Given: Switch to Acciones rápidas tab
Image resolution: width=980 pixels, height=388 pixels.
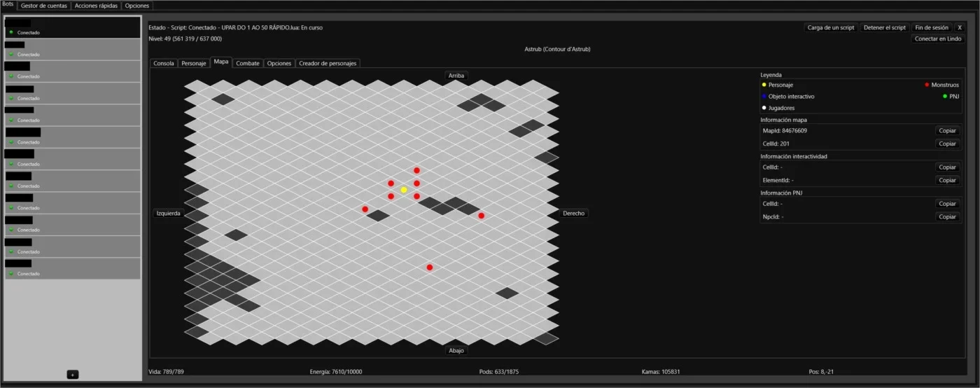Looking at the screenshot, I should (97, 6).
